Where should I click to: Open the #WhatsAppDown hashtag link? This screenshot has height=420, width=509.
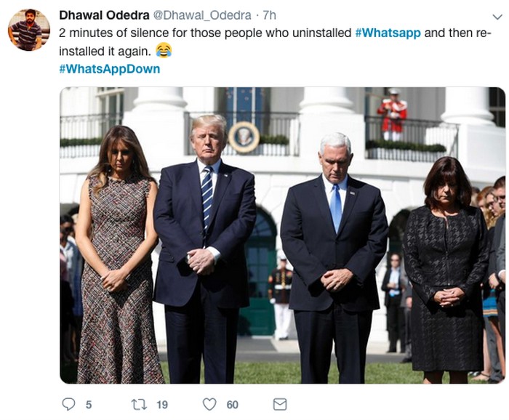[110, 69]
